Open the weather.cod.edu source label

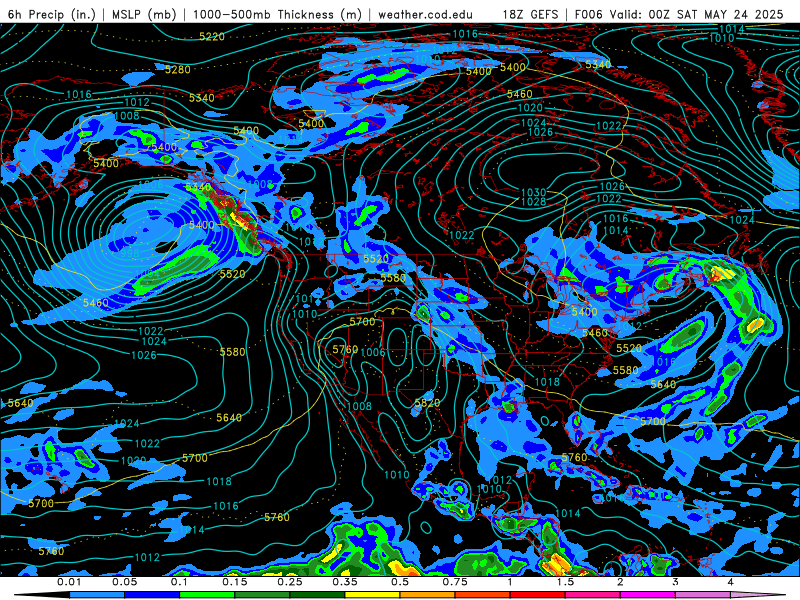(x=425, y=14)
